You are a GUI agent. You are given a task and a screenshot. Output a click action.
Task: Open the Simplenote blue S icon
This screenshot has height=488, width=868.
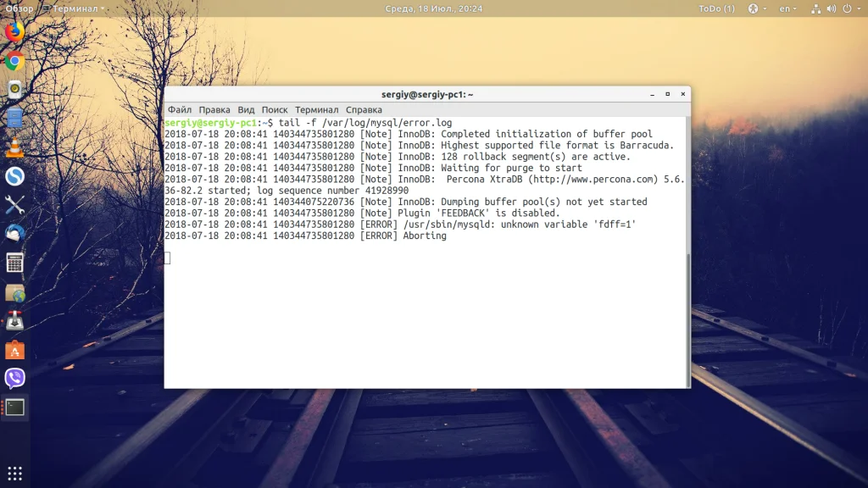click(x=14, y=176)
